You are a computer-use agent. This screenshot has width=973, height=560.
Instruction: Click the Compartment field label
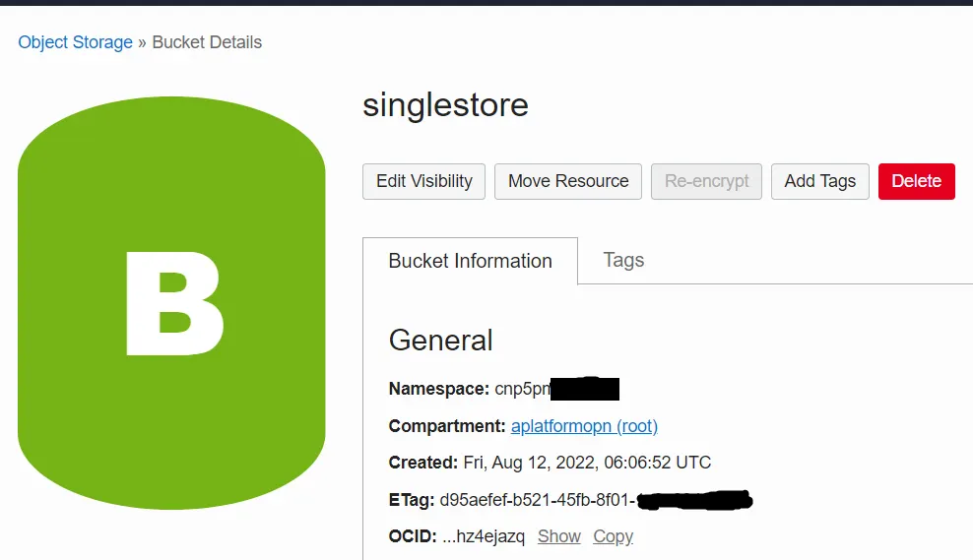click(x=447, y=426)
